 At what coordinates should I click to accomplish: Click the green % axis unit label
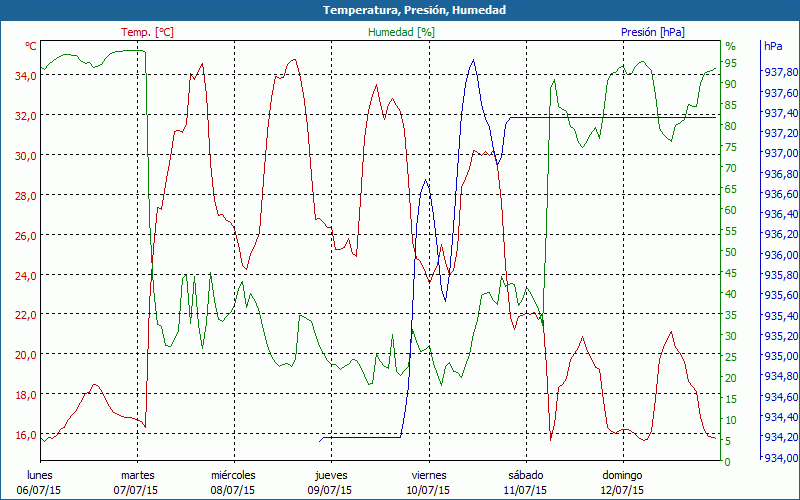click(730, 46)
